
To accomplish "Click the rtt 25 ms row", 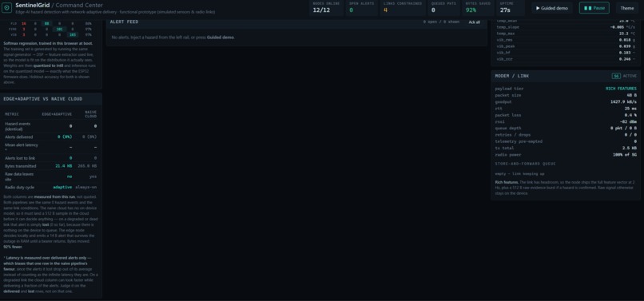I will pyautogui.click(x=566, y=109).
